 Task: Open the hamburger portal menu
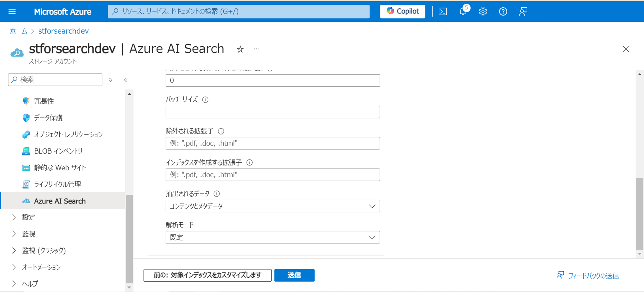pos(12,12)
